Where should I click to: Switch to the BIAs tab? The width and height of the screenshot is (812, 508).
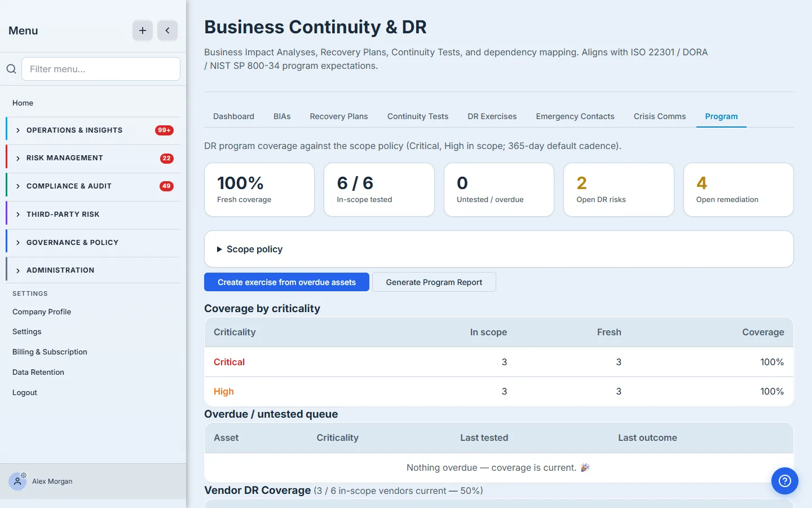point(282,116)
